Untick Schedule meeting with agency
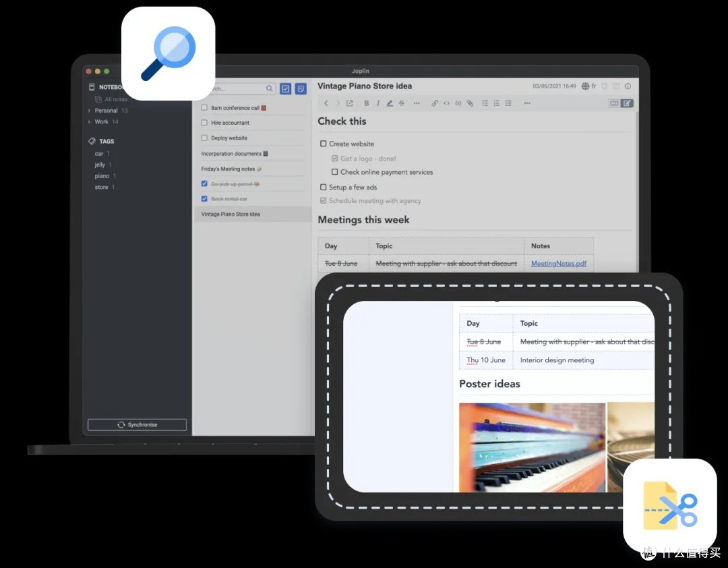 pyautogui.click(x=323, y=201)
